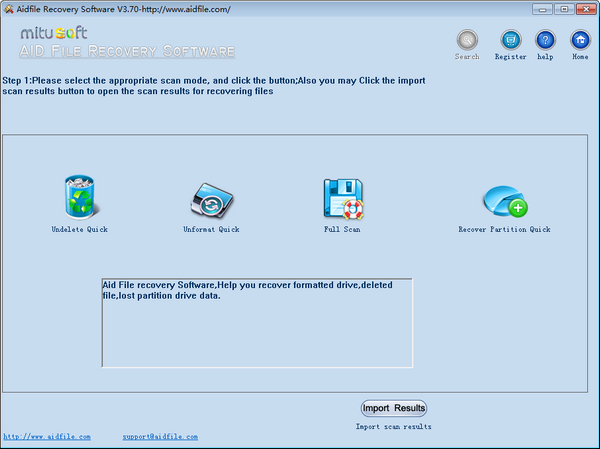Click the "Undelete Quick" label

click(x=80, y=229)
